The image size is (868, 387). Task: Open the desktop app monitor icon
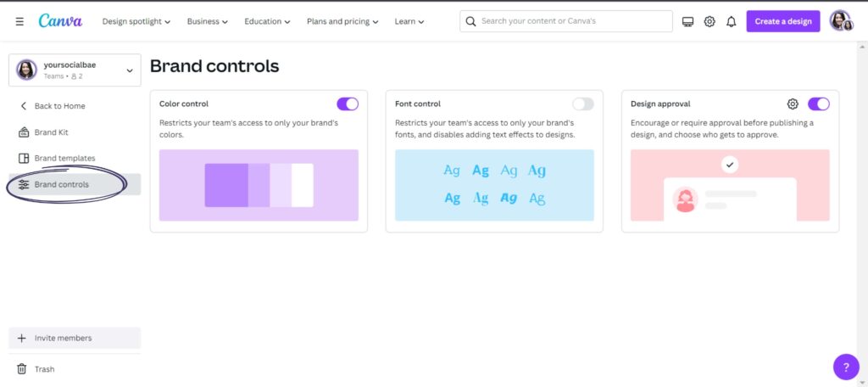[x=687, y=21]
